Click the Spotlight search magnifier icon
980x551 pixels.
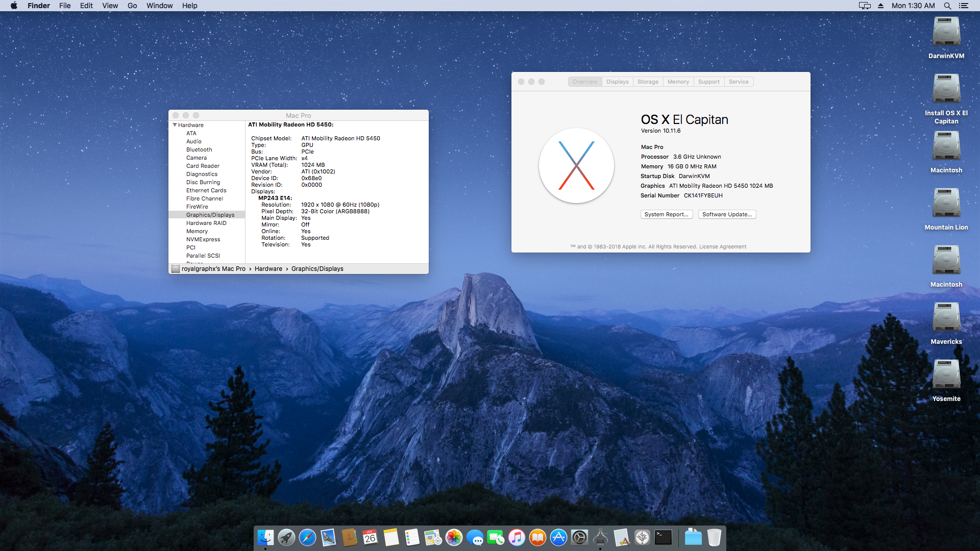947,6
